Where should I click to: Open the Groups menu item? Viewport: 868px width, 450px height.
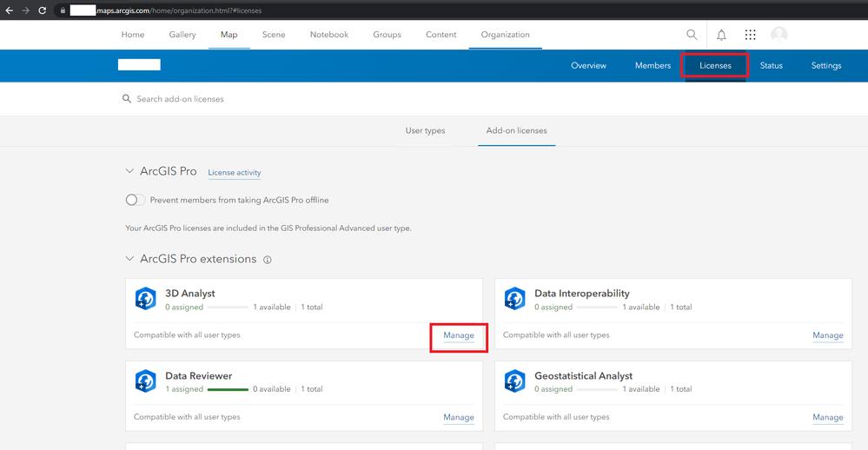387,35
